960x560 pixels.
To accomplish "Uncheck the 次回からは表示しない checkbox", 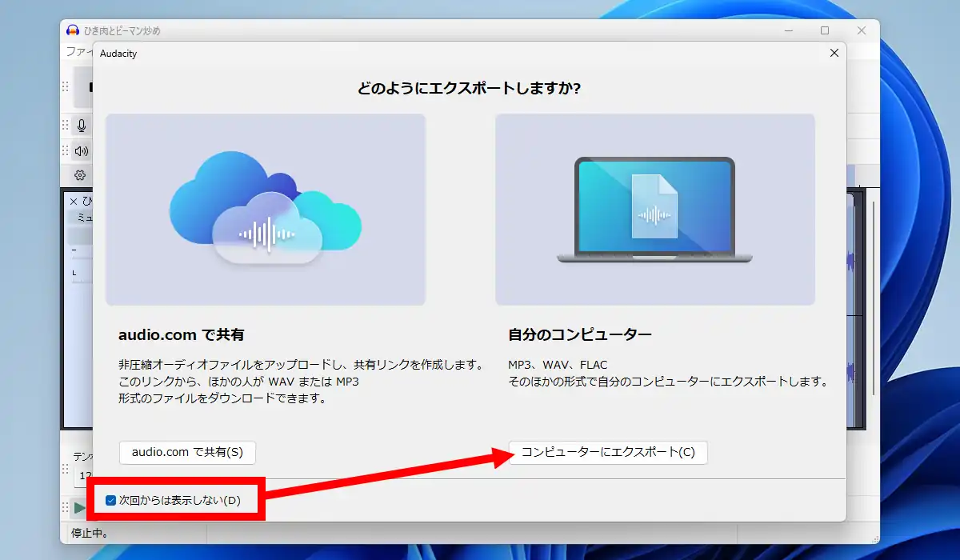I will pos(111,501).
